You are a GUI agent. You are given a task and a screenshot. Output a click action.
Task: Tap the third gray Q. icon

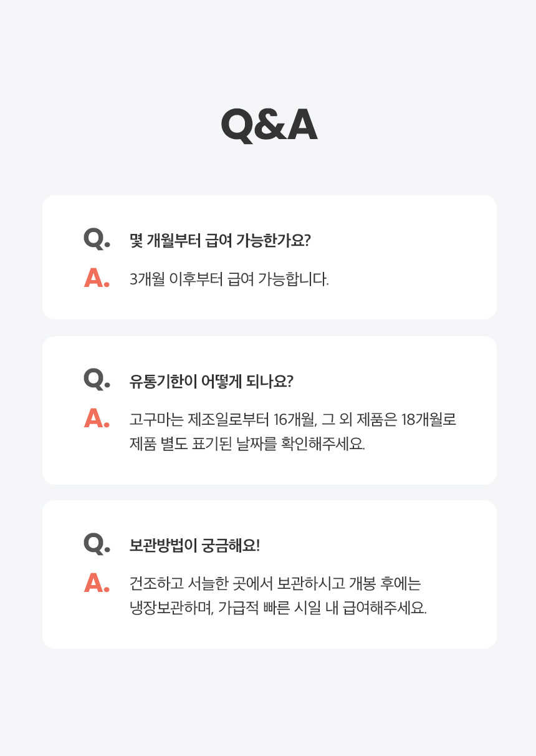point(97,543)
